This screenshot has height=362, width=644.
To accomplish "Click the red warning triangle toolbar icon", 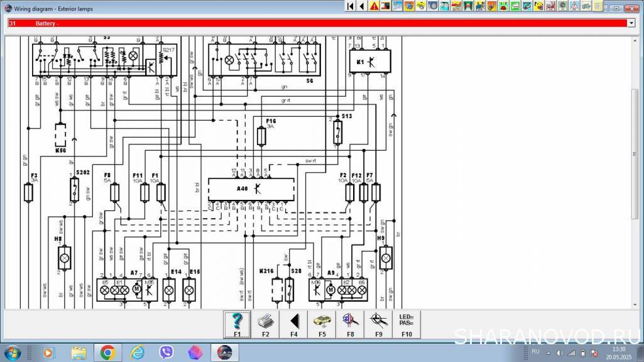I will 374,6.
